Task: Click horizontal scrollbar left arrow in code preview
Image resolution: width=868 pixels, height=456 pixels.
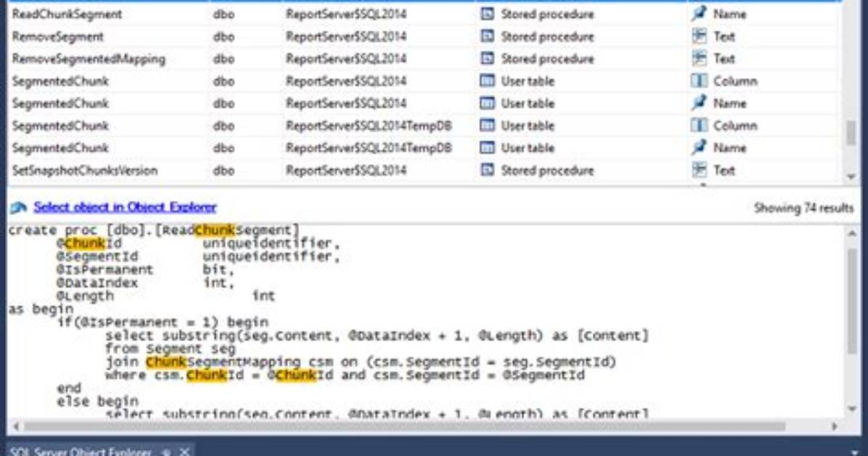Action: coord(16,426)
